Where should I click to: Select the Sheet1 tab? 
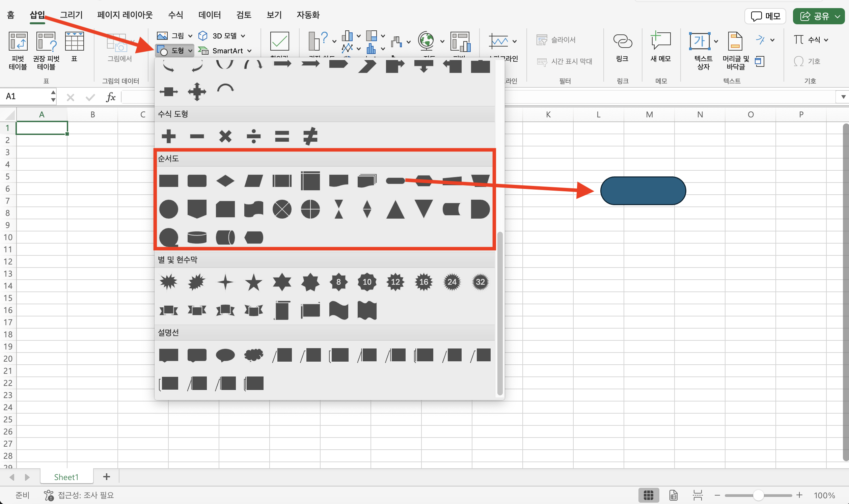click(66, 477)
